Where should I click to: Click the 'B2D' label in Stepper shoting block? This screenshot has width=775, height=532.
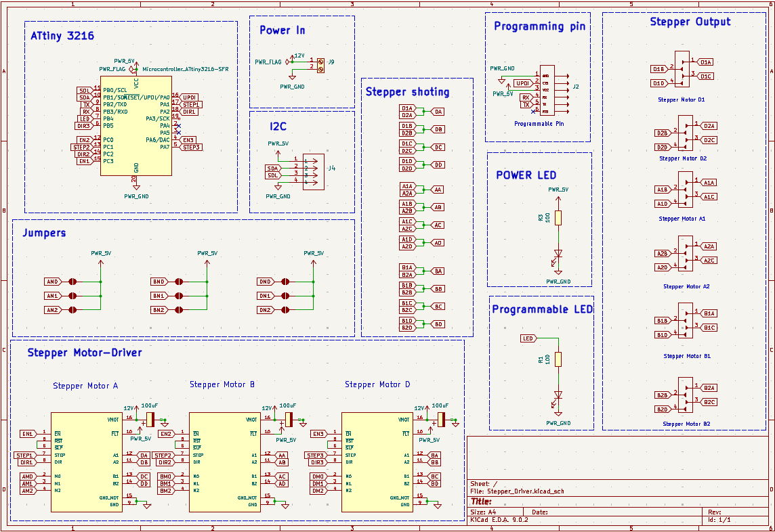[406, 328]
